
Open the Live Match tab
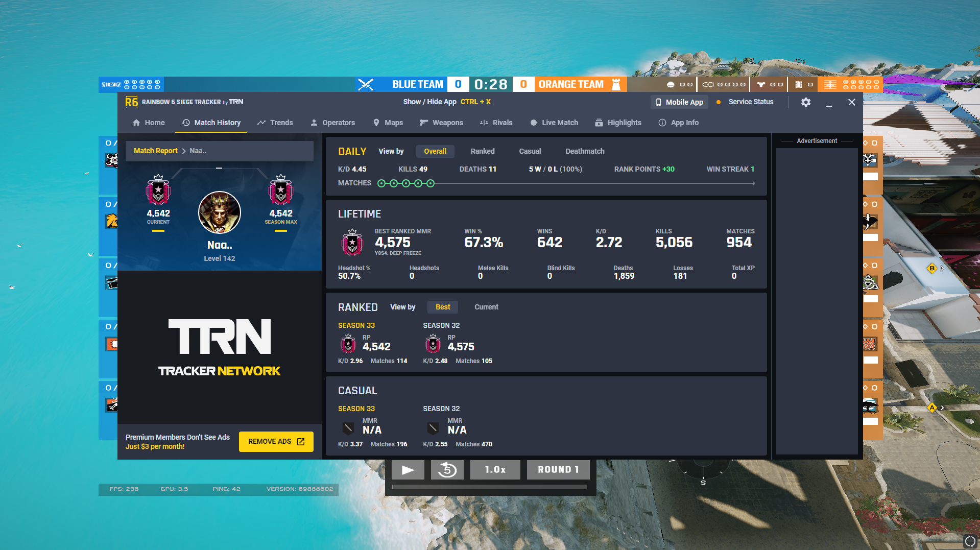(554, 123)
